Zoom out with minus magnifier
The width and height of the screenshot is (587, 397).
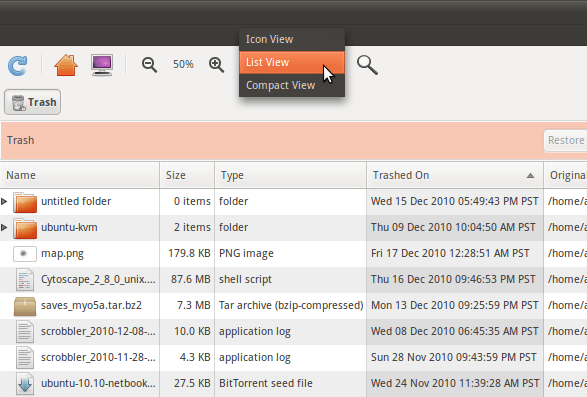[x=149, y=65]
